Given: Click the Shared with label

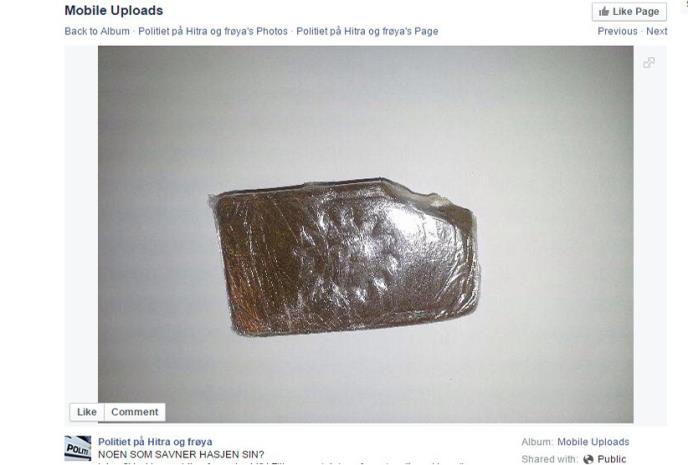Looking at the screenshot, I should [549, 459].
